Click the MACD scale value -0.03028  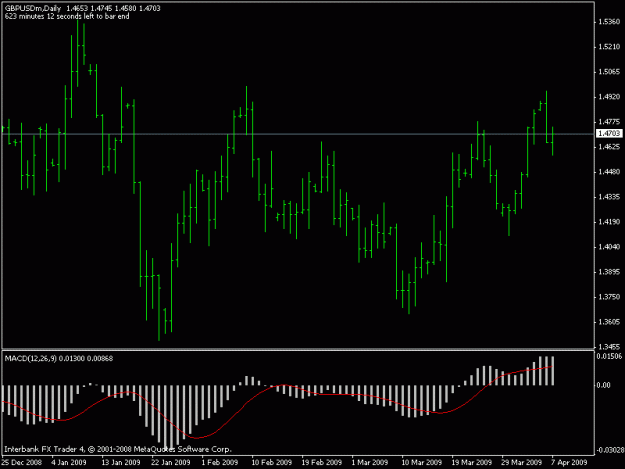[x=610, y=450]
